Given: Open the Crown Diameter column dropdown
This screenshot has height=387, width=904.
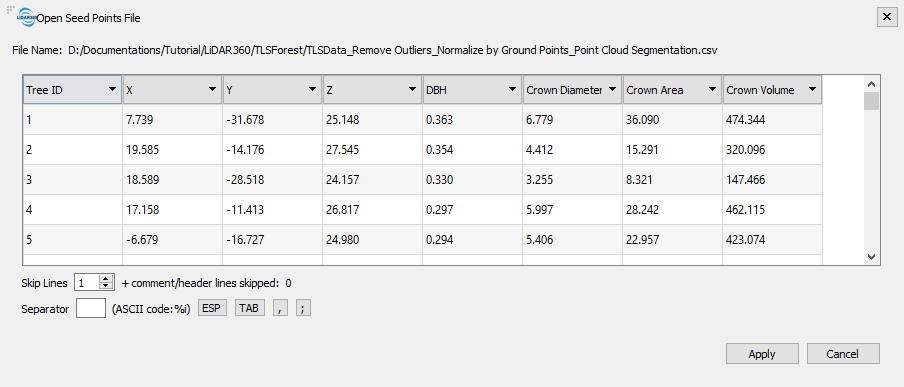Looking at the screenshot, I should click(x=572, y=90).
